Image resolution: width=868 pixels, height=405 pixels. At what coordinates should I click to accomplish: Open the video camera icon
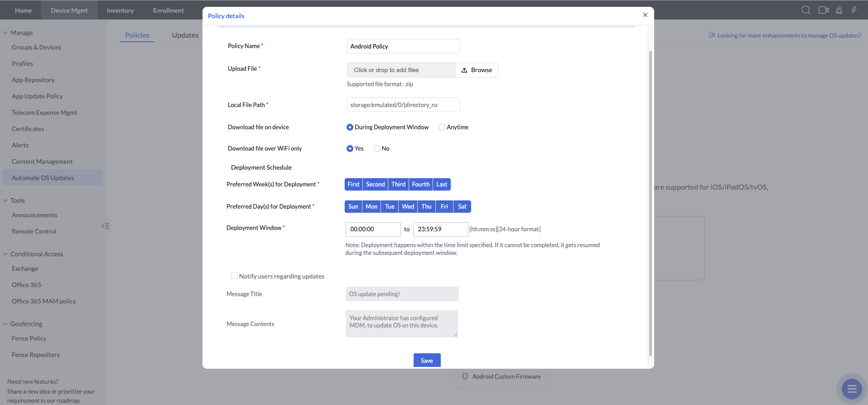click(823, 10)
